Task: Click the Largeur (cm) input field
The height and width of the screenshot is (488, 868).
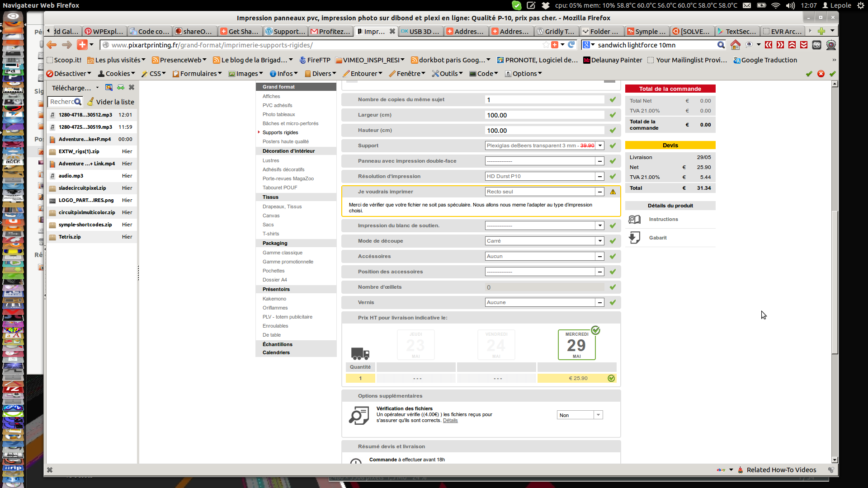Action: coord(544,115)
